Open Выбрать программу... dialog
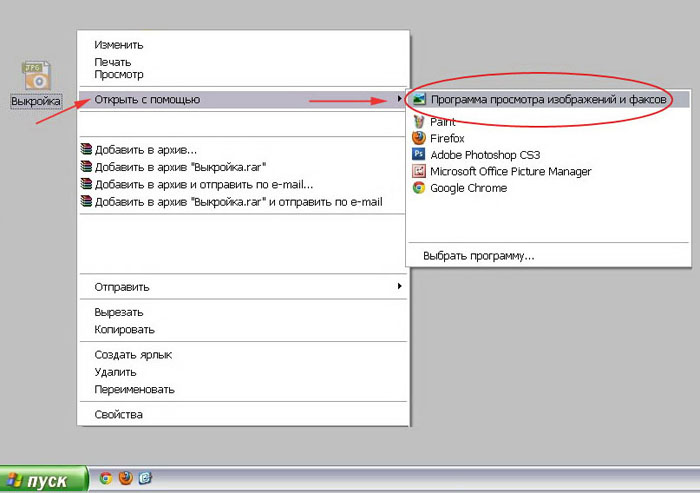 (478, 256)
